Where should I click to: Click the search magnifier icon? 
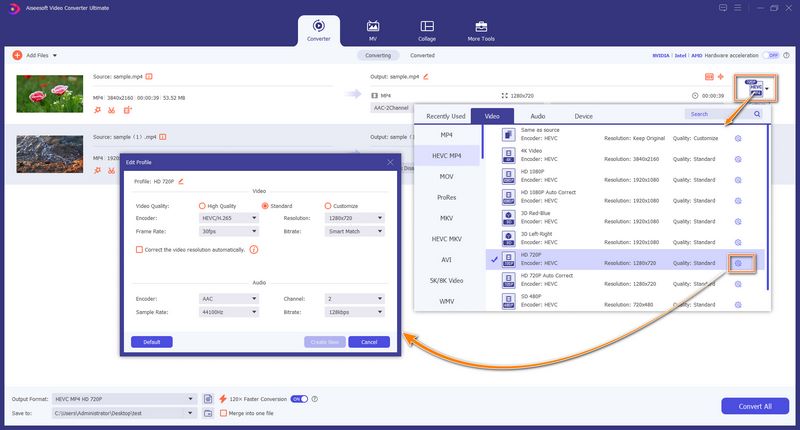pos(757,114)
